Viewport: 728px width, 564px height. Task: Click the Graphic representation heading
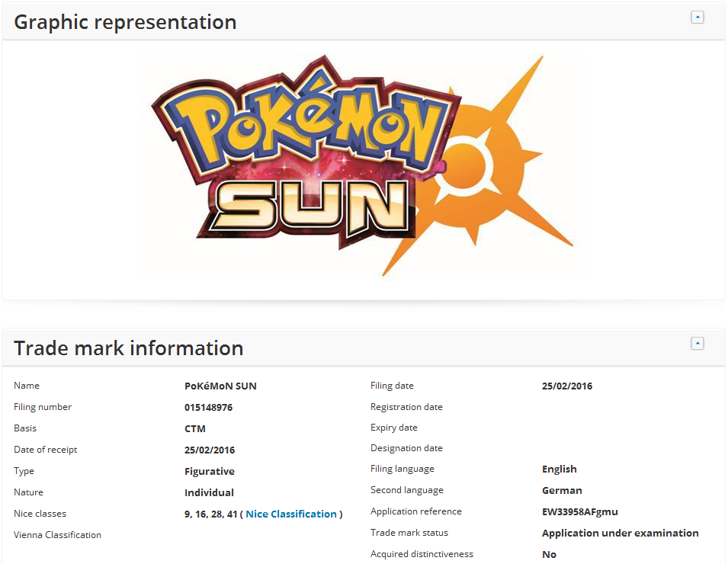point(125,22)
